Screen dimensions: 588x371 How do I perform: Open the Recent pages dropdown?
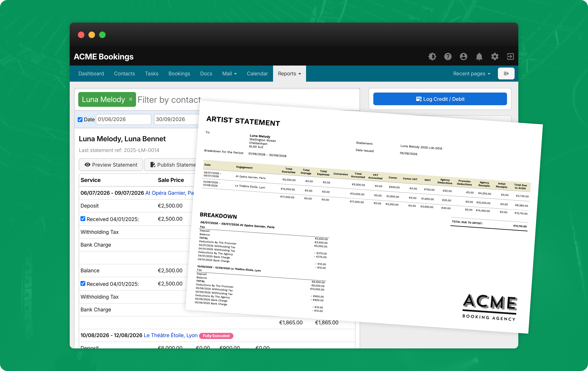click(471, 73)
